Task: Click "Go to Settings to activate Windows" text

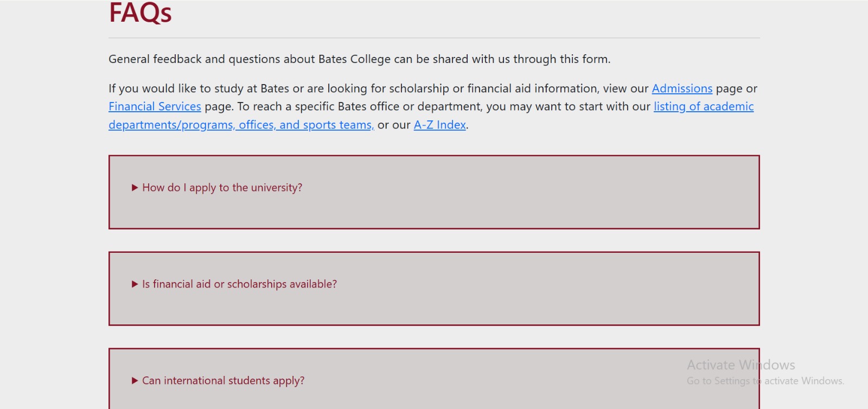Action: point(765,381)
